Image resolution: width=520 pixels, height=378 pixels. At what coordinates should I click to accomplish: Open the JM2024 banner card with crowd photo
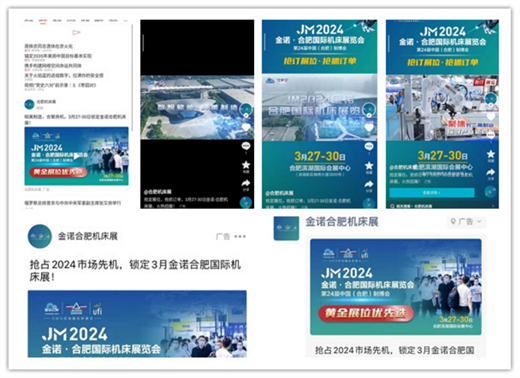point(396,287)
